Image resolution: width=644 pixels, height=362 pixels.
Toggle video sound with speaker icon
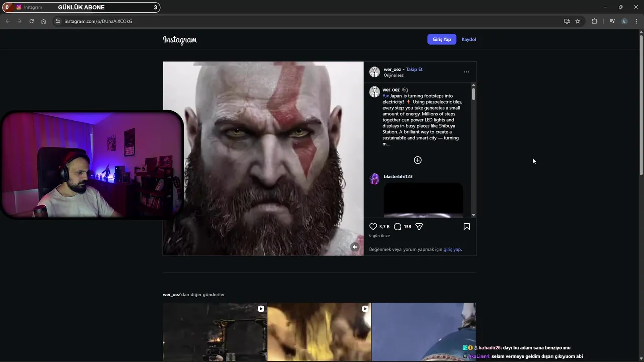(355, 247)
